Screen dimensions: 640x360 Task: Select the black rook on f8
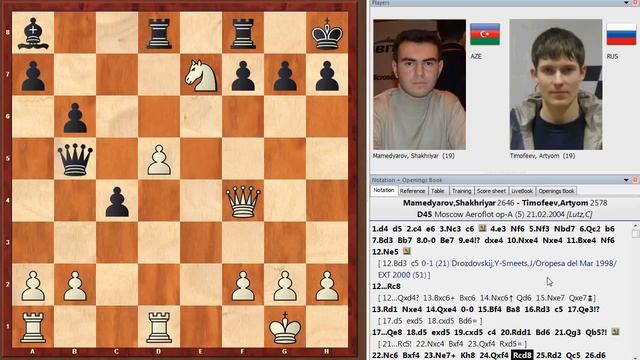pos(243,34)
